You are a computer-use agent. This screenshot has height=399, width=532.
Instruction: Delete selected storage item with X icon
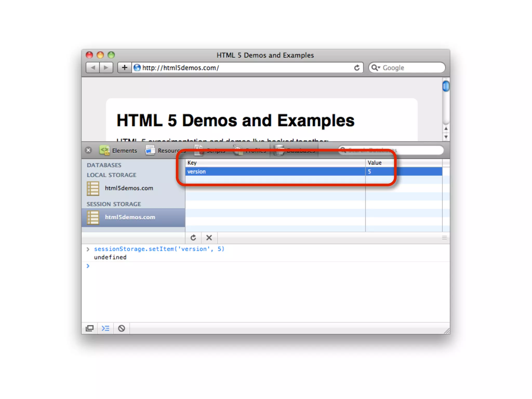click(x=209, y=238)
